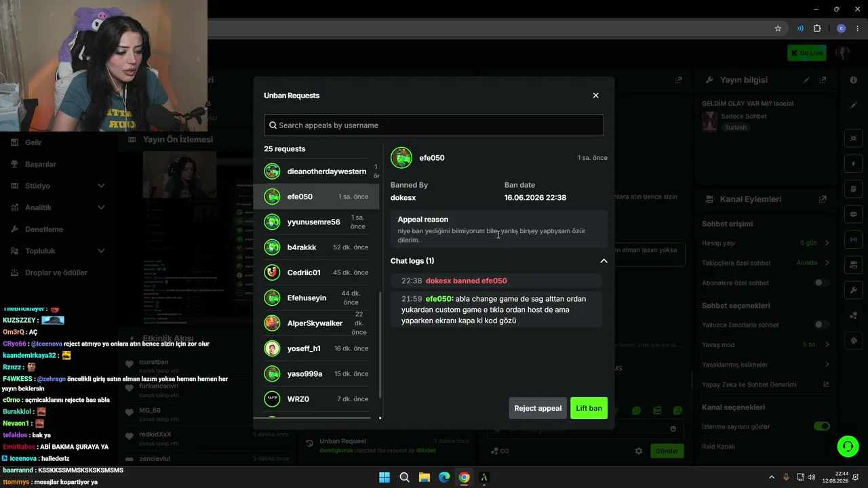Open the Chrome extensions puzzle icon
The width and height of the screenshot is (868, 488).
(x=817, y=28)
